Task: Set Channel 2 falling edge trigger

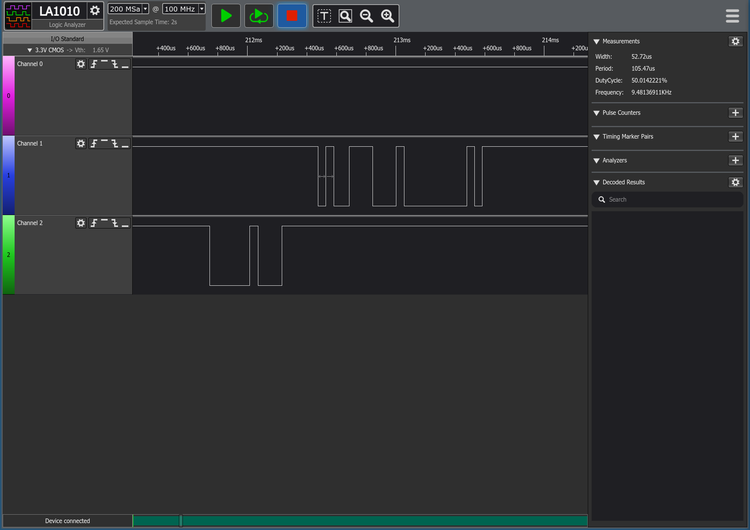Action: (115, 223)
